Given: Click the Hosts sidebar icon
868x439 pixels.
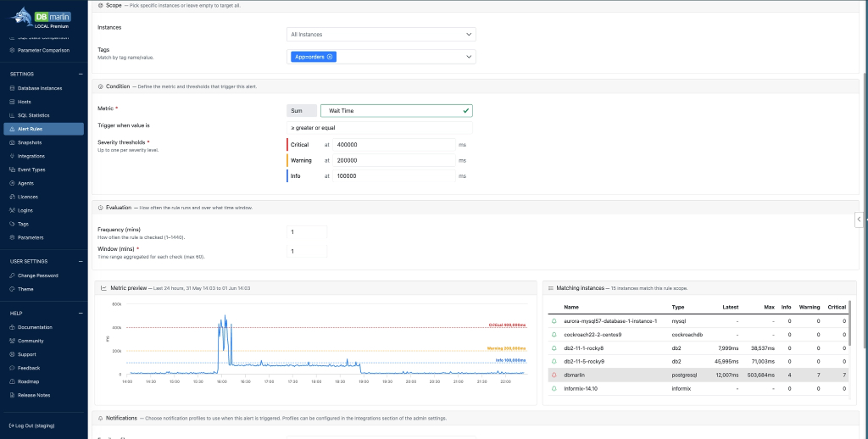Looking at the screenshot, I should [12, 102].
